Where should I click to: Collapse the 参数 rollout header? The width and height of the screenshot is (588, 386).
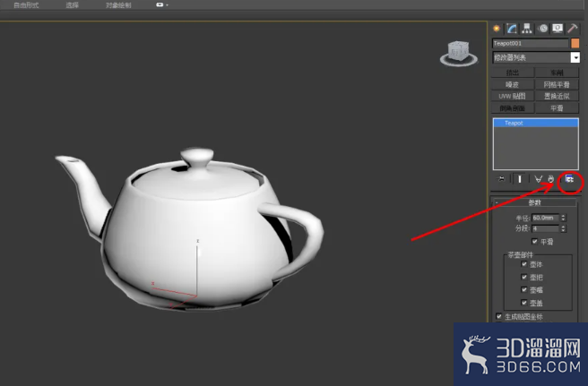(535, 202)
